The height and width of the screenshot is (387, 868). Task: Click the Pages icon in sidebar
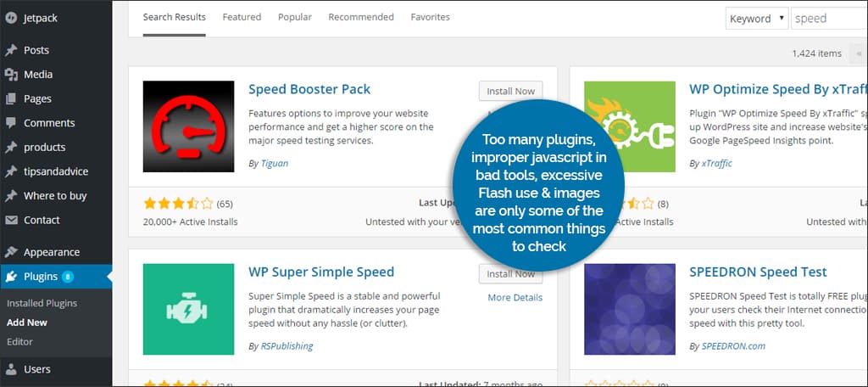click(11, 98)
